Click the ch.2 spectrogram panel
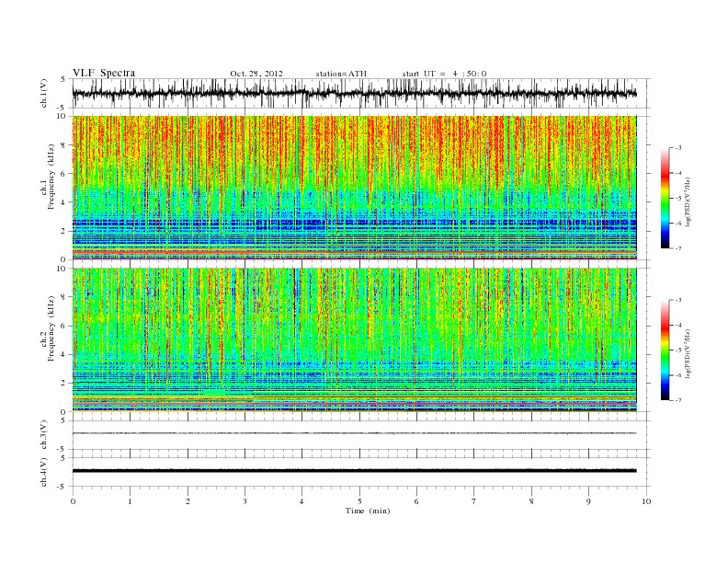728x563 pixels. tap(354, 340)
